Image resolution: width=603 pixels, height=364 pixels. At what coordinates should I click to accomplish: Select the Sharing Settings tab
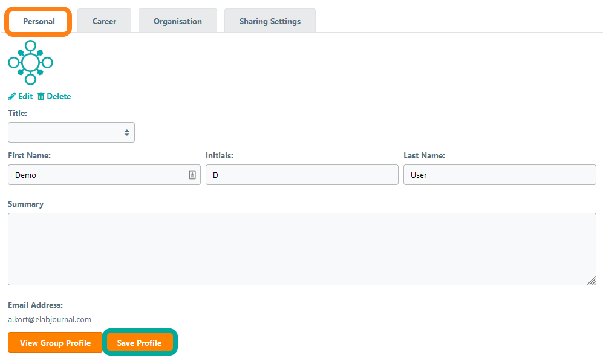[x=270, y=21]
